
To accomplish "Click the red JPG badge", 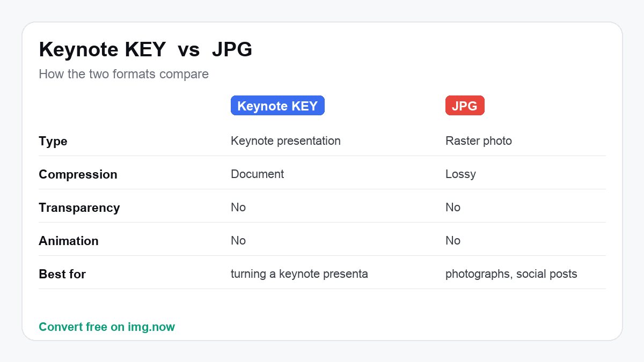I will (465, 106).
